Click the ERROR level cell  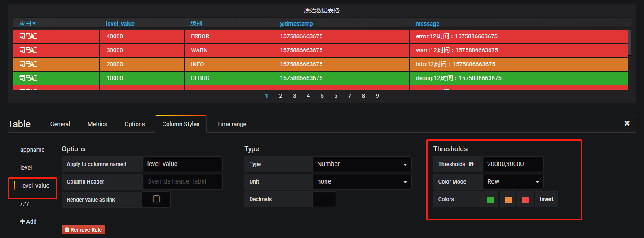coord(228,36)
